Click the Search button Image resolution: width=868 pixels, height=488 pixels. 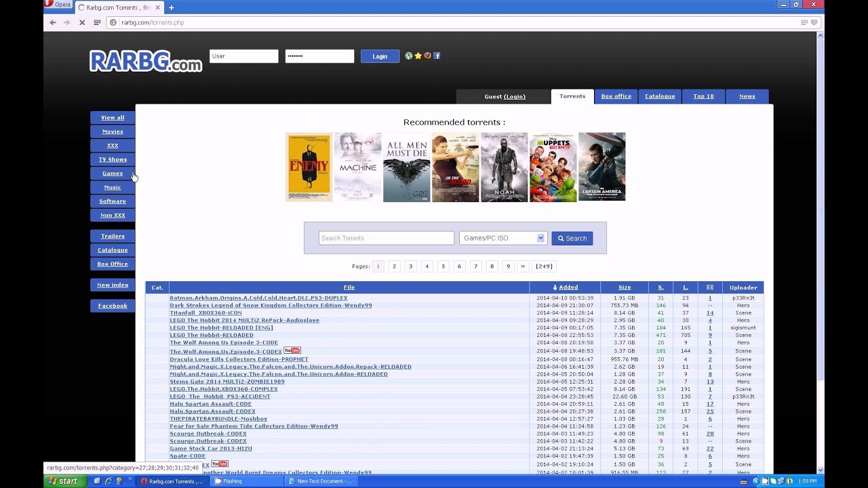click(x=572, y=238)
